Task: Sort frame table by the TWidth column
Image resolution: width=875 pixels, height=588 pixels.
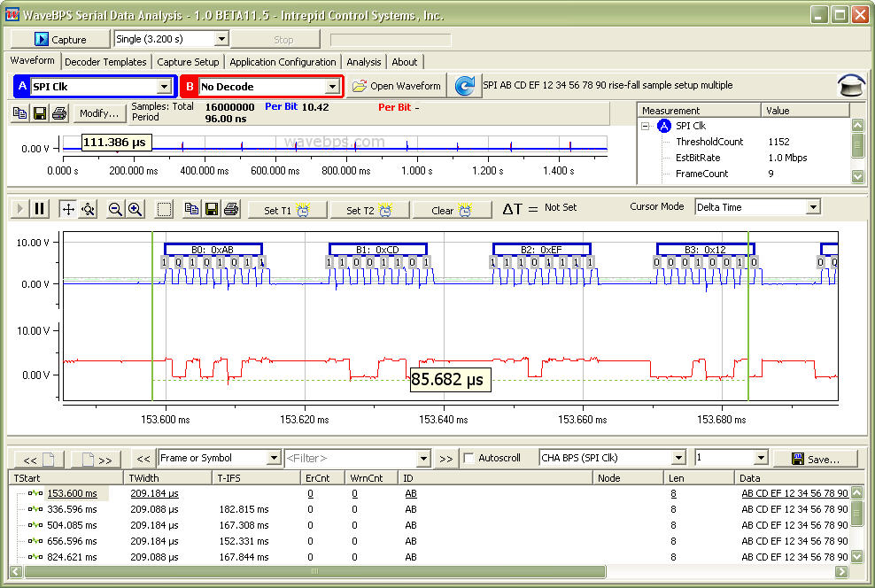Action: pyautogui.click(x=167, y=478)
